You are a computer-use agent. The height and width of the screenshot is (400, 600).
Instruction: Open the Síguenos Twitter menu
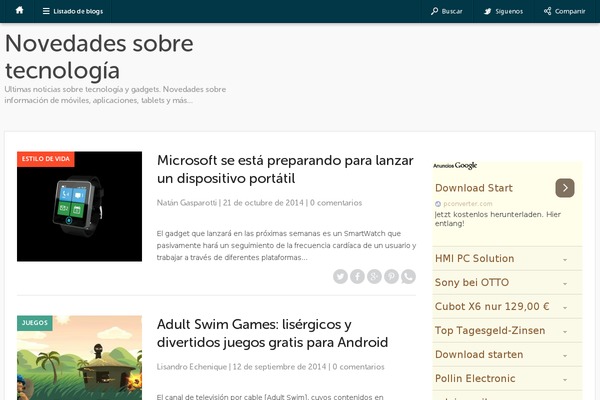click(503, 11)
